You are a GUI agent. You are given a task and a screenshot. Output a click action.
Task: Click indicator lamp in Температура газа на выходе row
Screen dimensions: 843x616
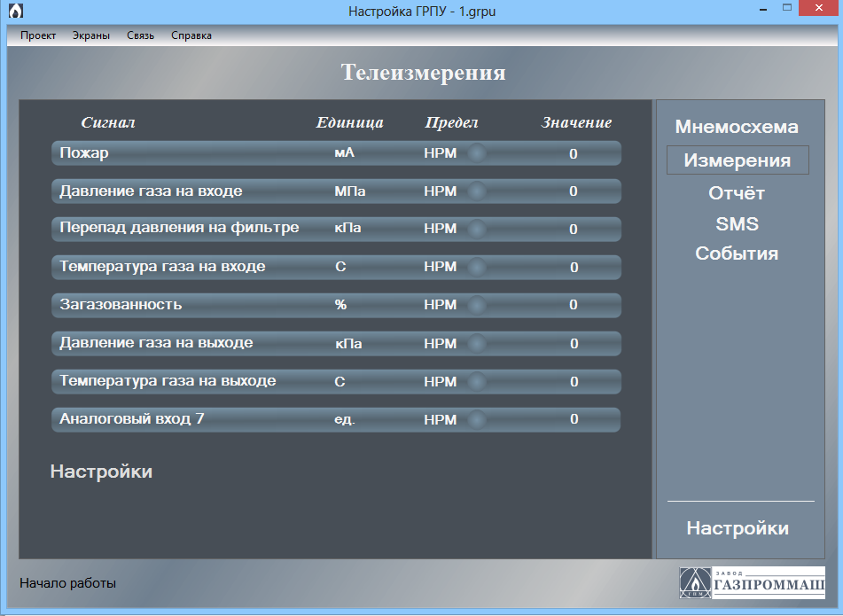(x=476, y=382)
